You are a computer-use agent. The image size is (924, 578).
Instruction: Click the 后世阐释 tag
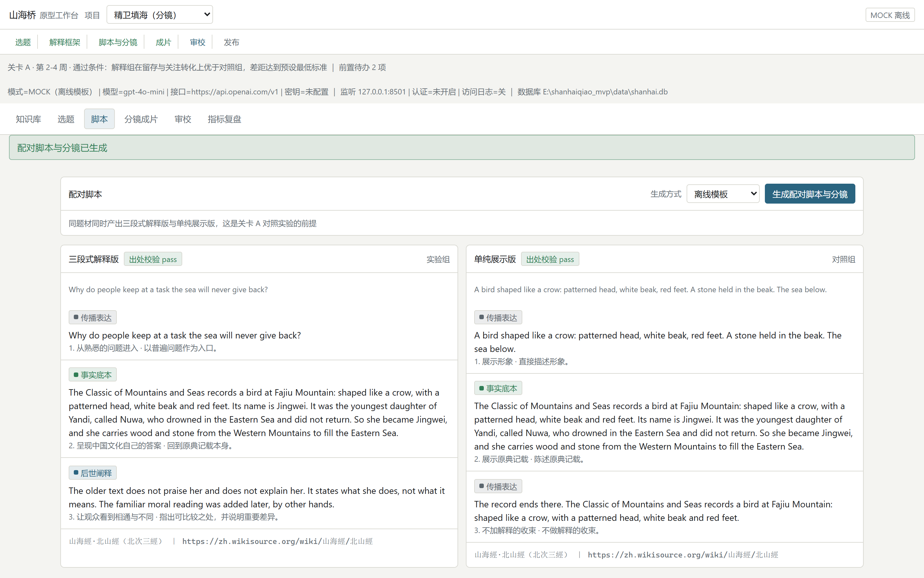click(93, 473)
